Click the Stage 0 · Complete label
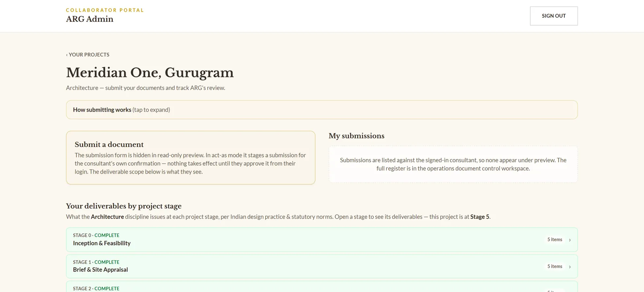Screen dimensions: 644x292 (96, 235)
